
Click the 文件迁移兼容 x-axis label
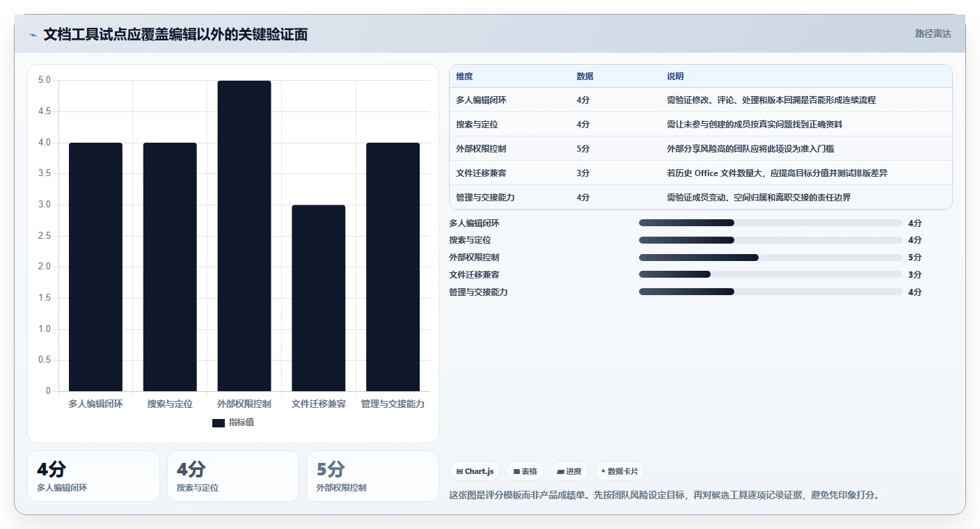pos(319,404)
